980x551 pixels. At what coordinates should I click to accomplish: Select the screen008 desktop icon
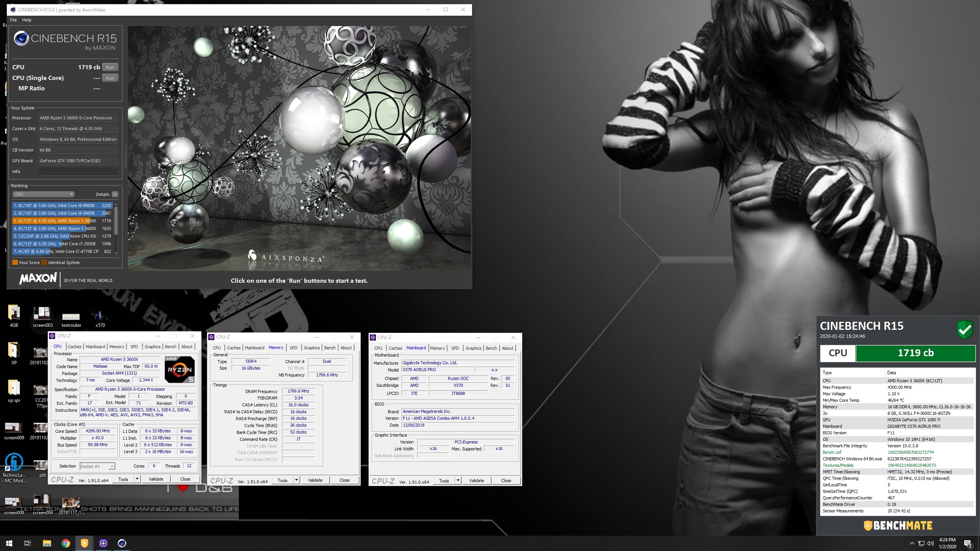click(x=14, y=505)
